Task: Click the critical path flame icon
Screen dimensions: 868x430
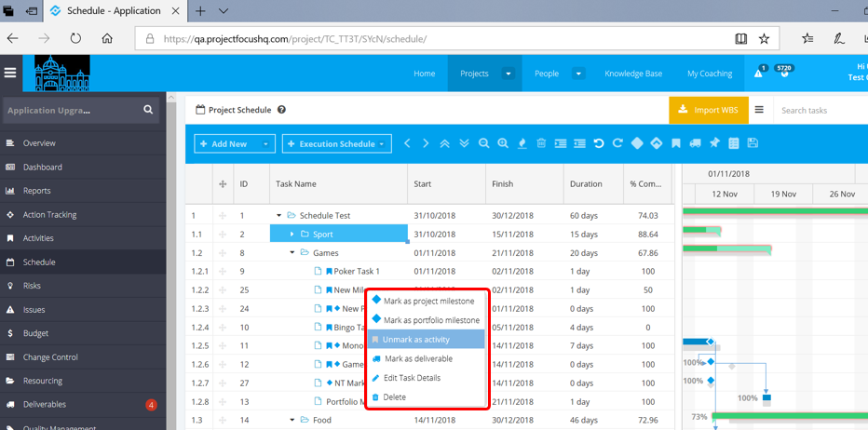Action: point(522,143)
